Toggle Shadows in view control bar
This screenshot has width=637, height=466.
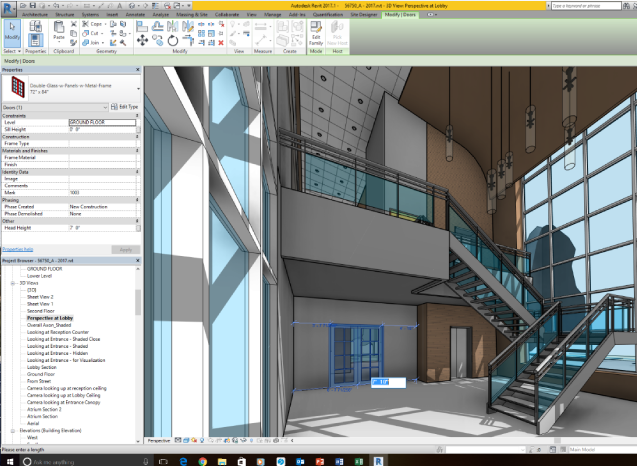[x=202, y=440]
